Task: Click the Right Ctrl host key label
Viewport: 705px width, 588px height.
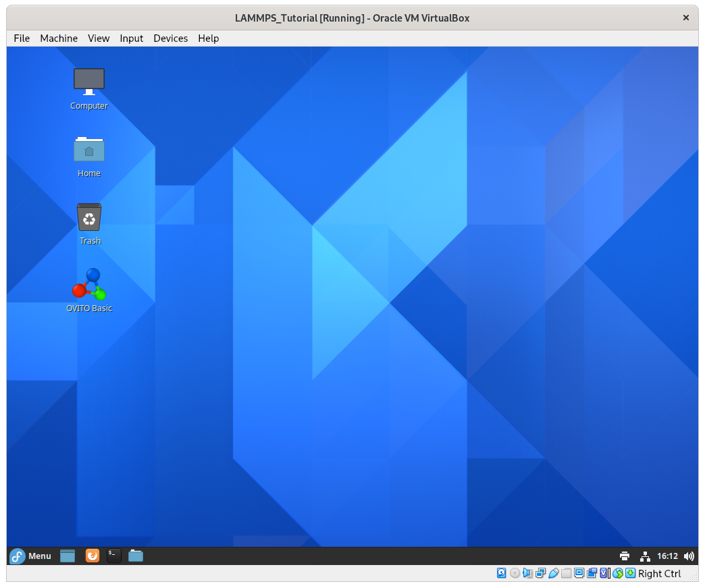Action: (659, 574)
